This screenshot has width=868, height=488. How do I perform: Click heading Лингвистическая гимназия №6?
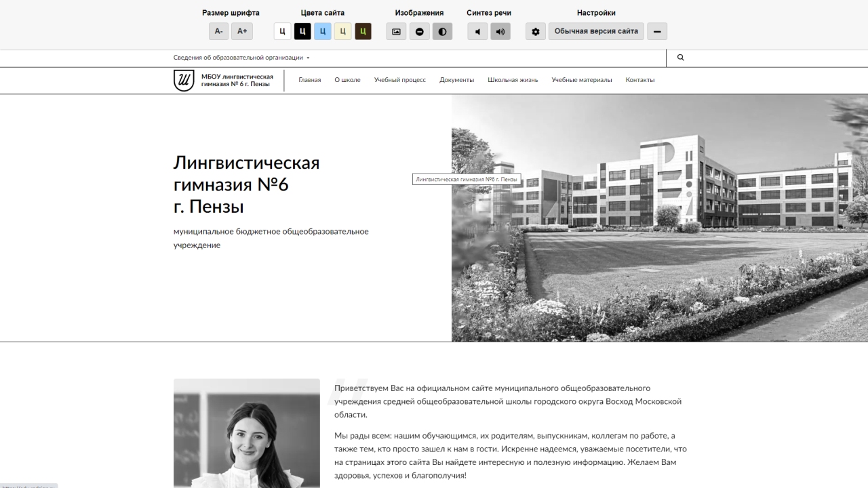coord(247,184)
